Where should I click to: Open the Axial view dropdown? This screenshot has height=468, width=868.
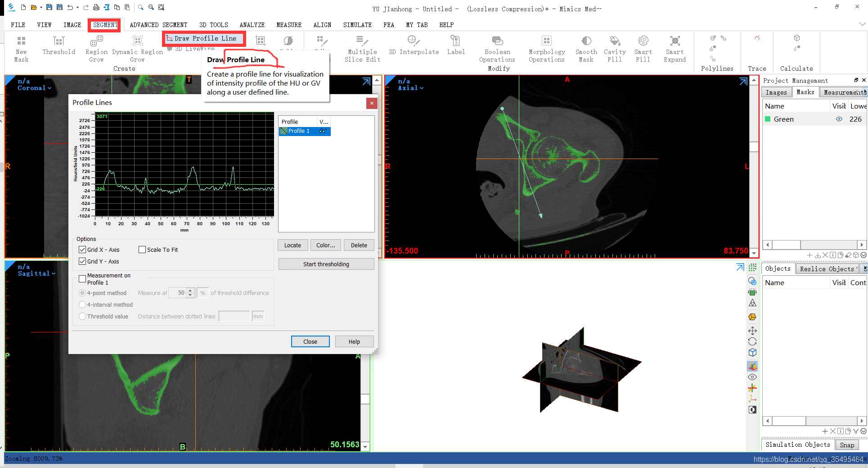coord(422,88)
